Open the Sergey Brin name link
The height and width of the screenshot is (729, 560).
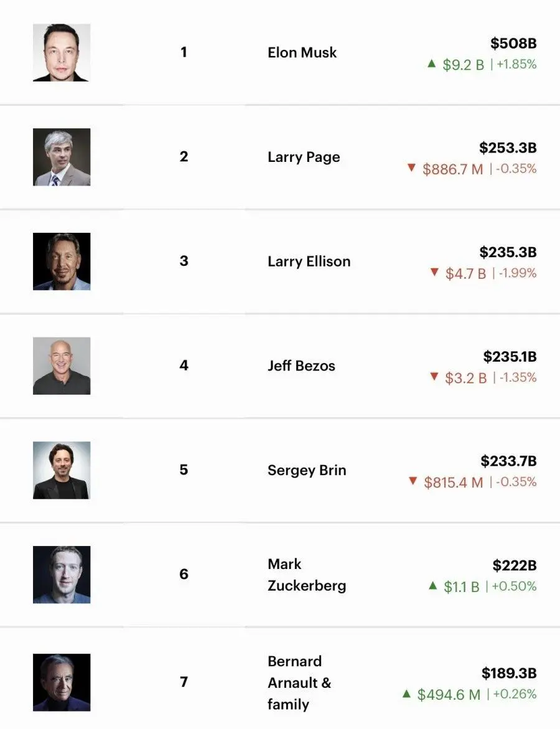(307, 470)
